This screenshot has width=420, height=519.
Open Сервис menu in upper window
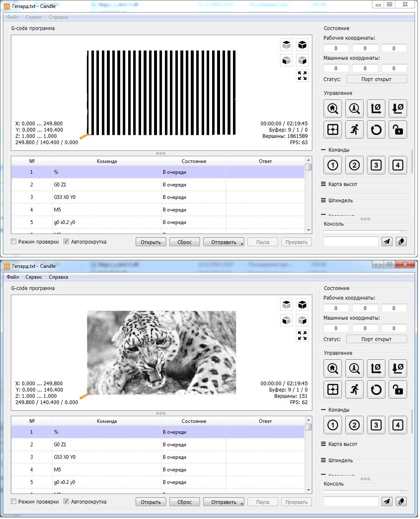tap(34, 17)
